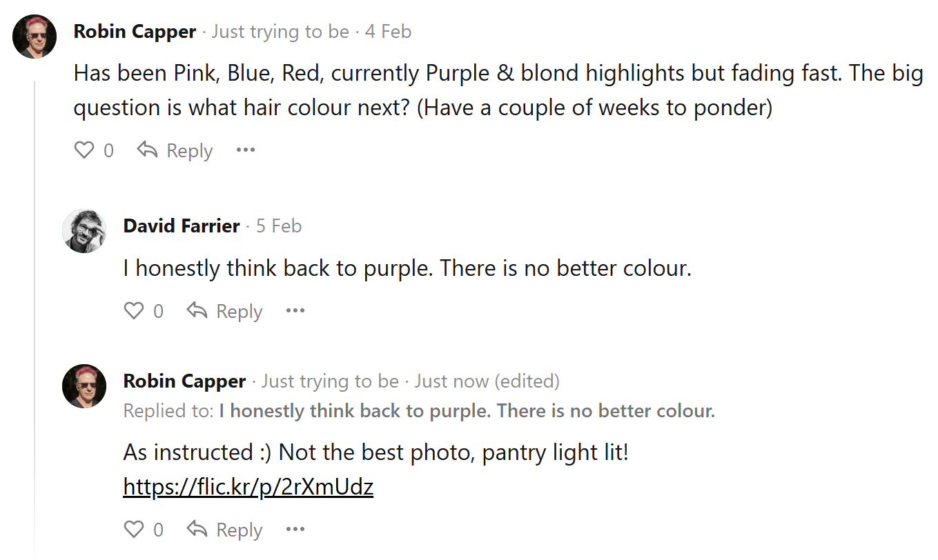Click Robin Capper's avatar on top comment

[x=35, y=37]
